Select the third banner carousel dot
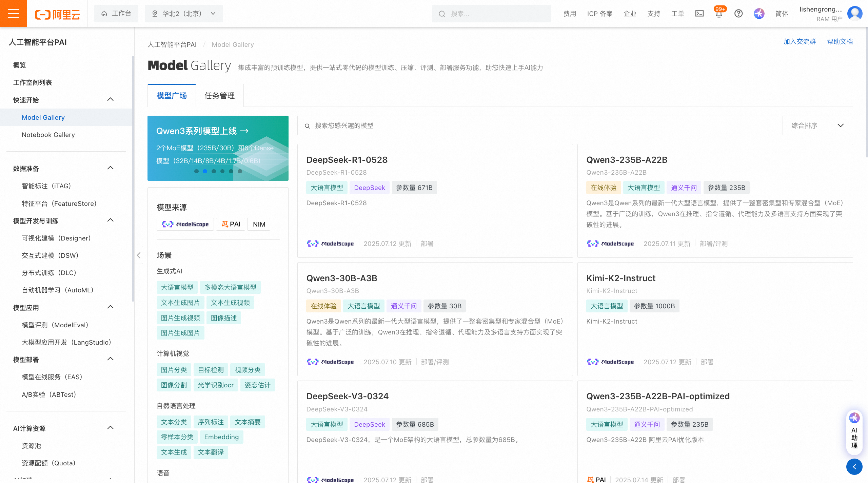 tap(214, 171)
